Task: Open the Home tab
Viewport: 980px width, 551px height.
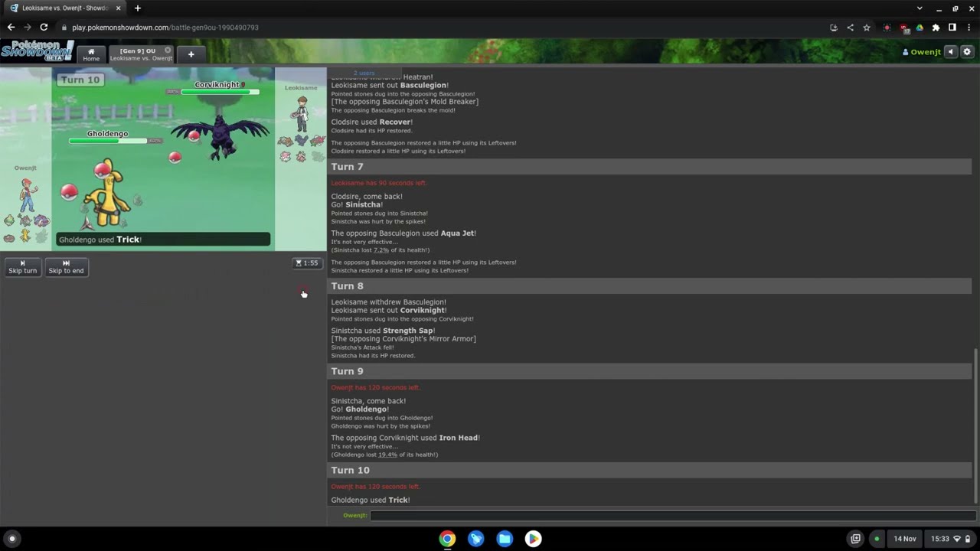Action: (91, 54)
